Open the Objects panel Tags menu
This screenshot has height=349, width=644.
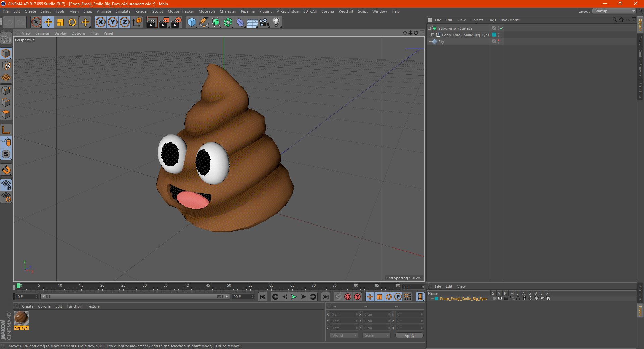(492, 20)
